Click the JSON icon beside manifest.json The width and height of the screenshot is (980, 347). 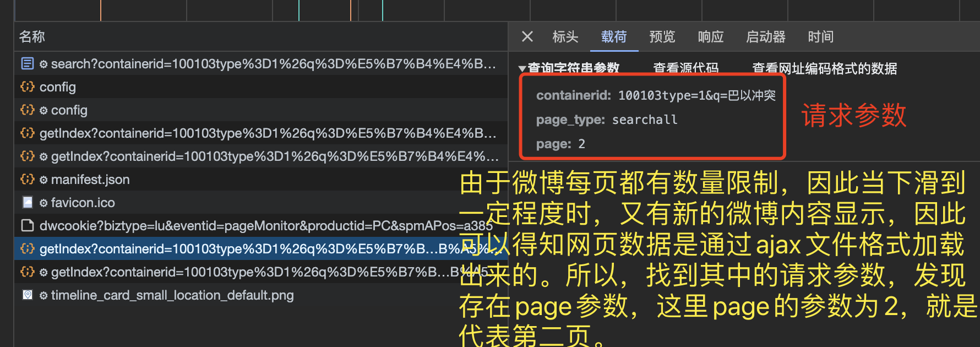pos(27,180)
